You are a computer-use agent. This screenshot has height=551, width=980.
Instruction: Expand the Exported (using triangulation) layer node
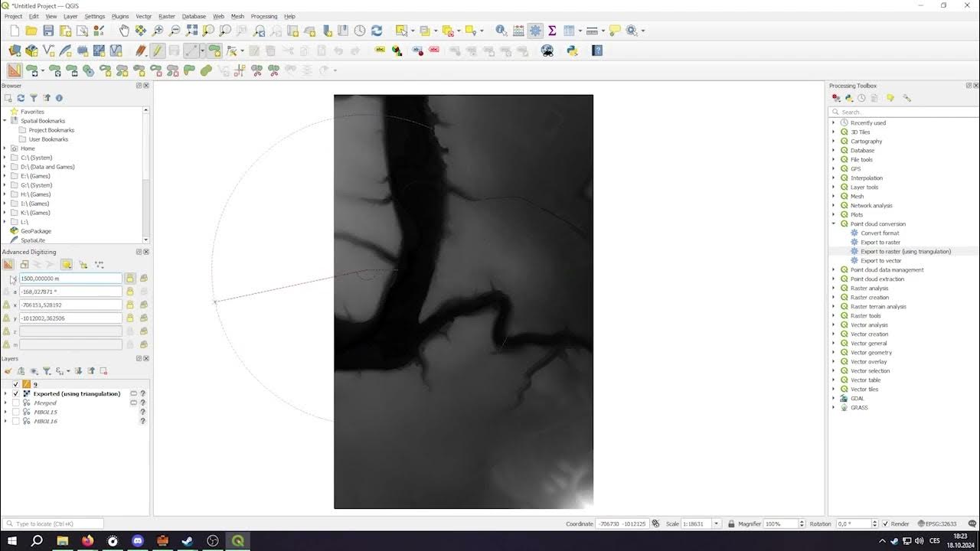(x=5, y=393)
